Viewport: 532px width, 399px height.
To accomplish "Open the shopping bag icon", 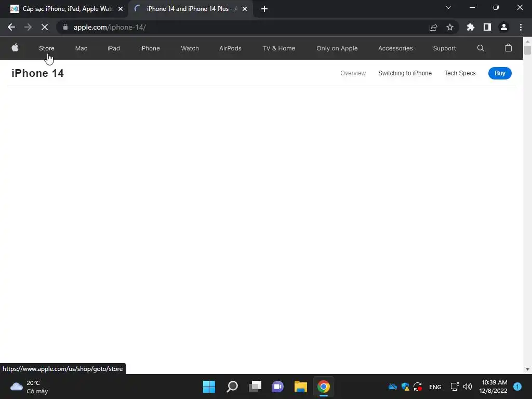I will click(x=508, y=48).
